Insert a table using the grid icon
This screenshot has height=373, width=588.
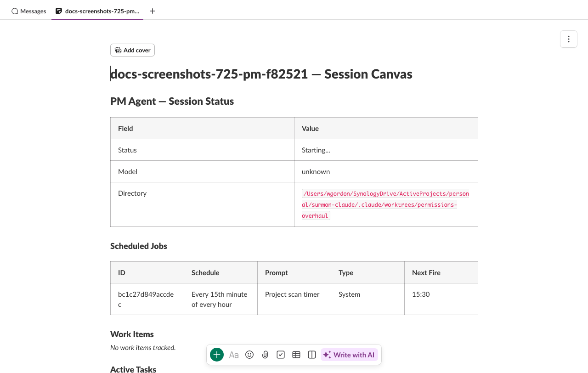[x=296, y=355]
